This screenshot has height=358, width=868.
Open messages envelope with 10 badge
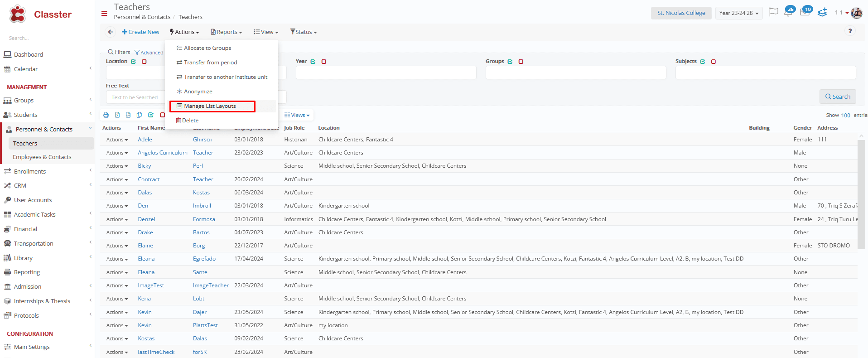(805, 12)
